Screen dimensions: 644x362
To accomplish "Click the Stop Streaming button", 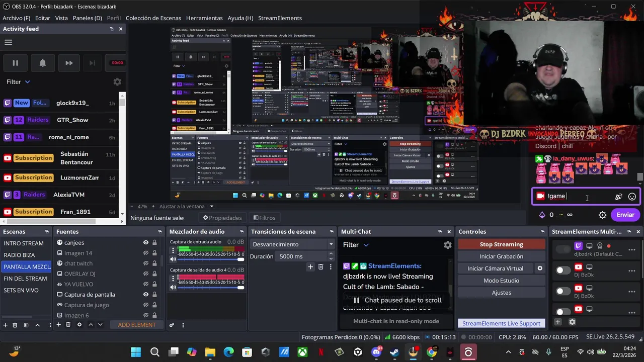I will coord(501,244).
